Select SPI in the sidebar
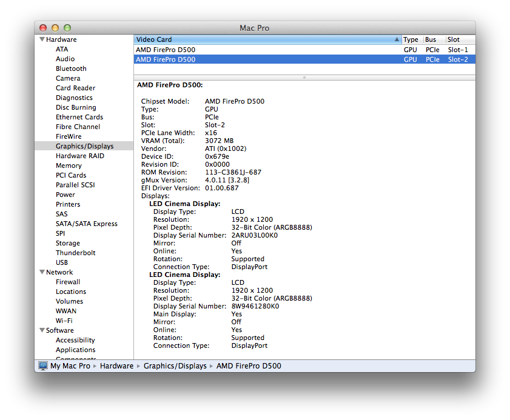This screenshot has height=420, width=510. pyautogui.click(x=60, y=233)
